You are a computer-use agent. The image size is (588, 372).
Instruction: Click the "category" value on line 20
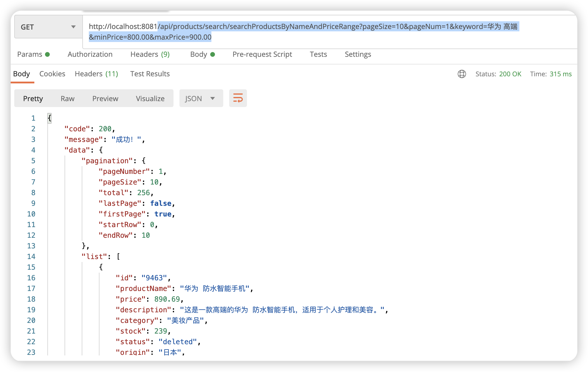coord(186,321)
